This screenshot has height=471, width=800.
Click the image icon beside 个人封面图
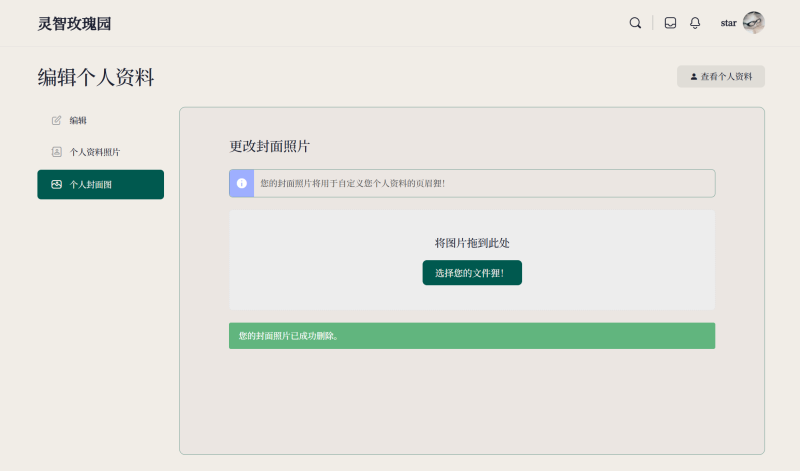(x=57, y=184)
